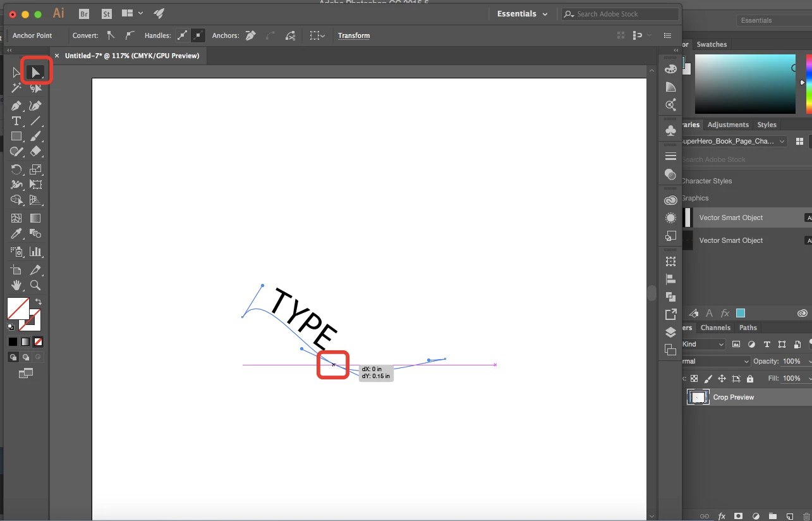Select the Rotate tool

click(x=17, y=169)
